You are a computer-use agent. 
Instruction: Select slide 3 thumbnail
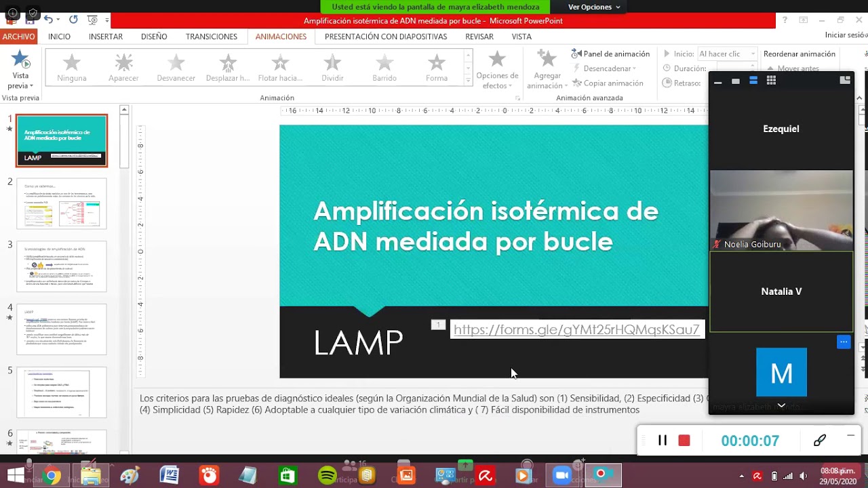62,266
